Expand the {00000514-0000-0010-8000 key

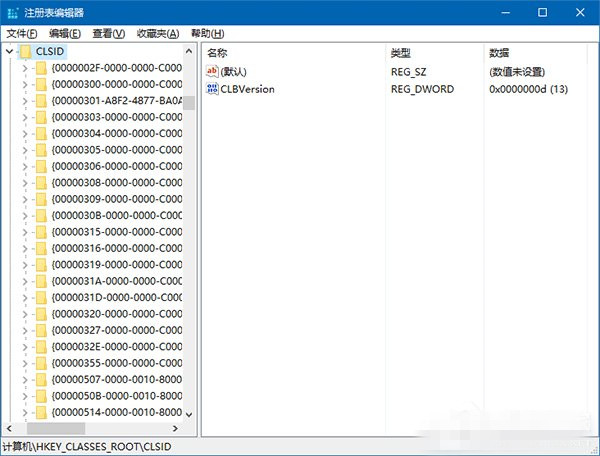(x=25, y=413)
